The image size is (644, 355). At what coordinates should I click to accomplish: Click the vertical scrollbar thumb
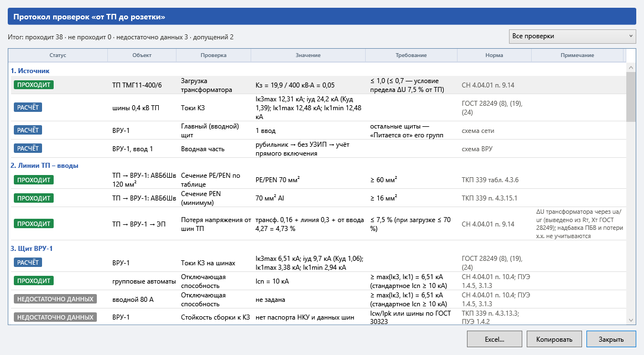pos(631,97)
